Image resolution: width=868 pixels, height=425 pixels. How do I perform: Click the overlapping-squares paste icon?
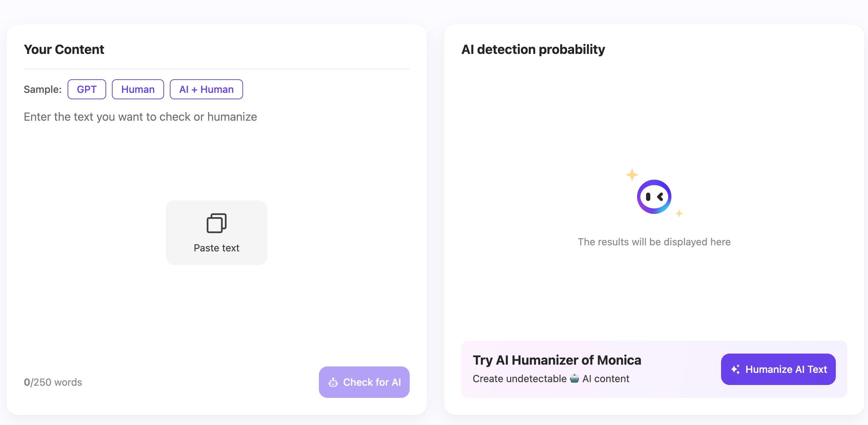click(216, 223)
